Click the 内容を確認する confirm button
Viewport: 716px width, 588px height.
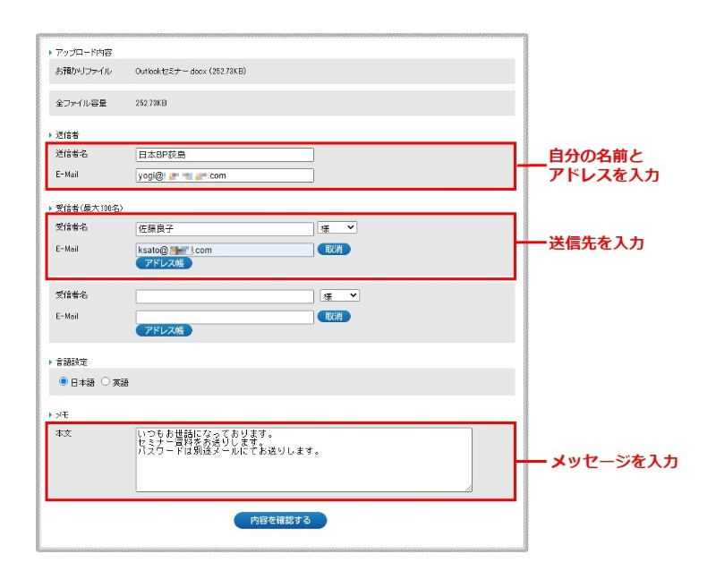pos(280,520)
